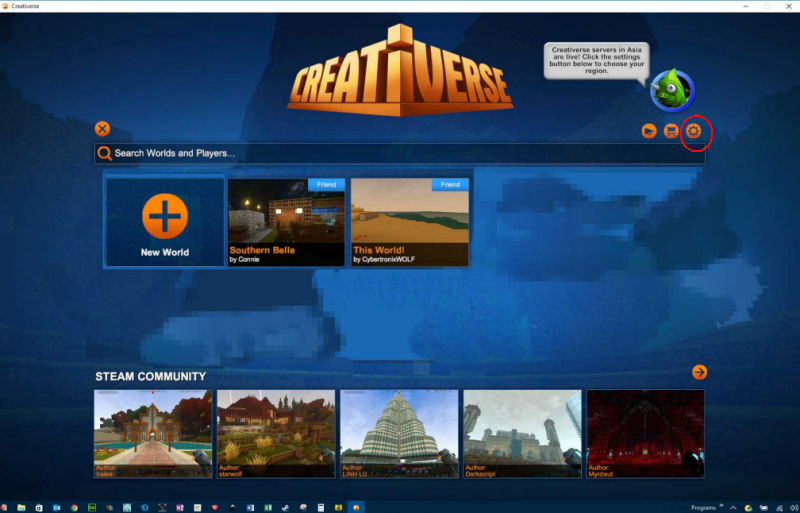Open the church courtyard community screenshot

153,434
